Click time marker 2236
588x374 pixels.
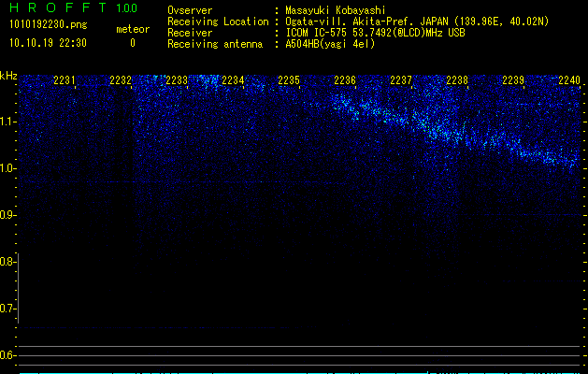(345, 79)
